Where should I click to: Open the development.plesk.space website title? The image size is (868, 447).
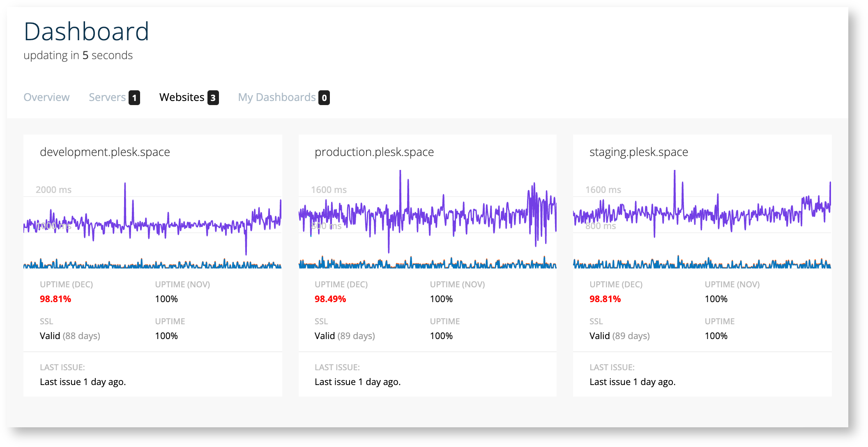pos(105,152)
